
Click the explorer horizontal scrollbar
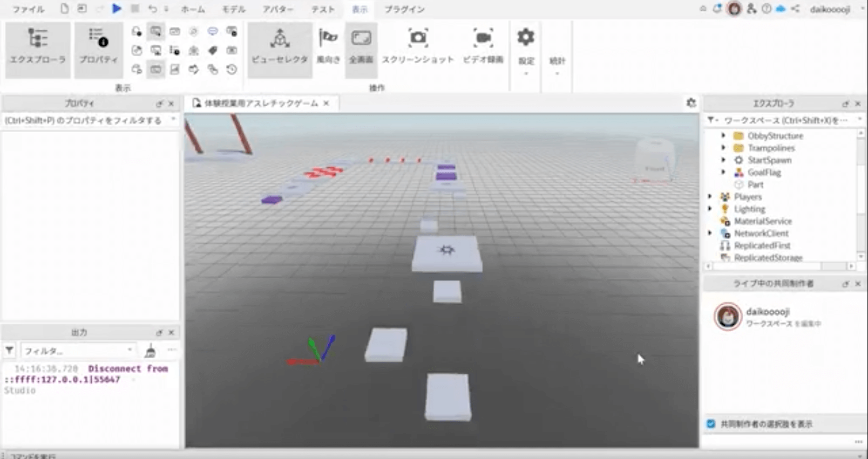(780, 266)
